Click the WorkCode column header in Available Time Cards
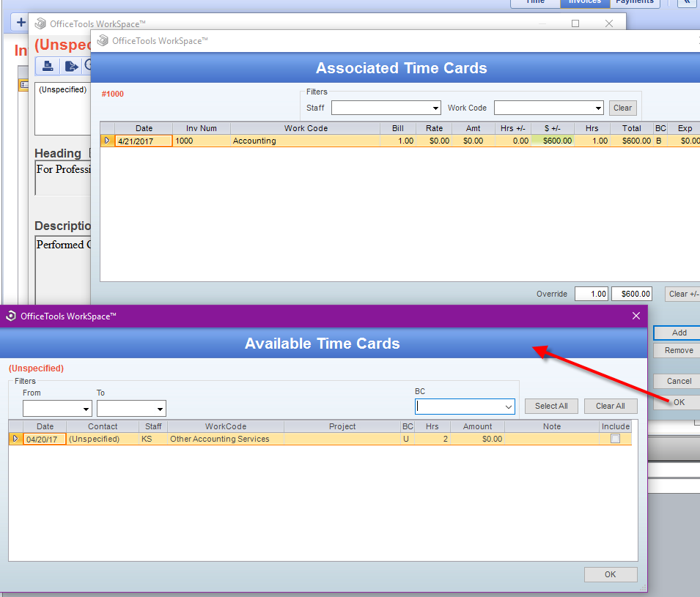The width and height of the screenshot is (700, 597). (x=226, y=426)
